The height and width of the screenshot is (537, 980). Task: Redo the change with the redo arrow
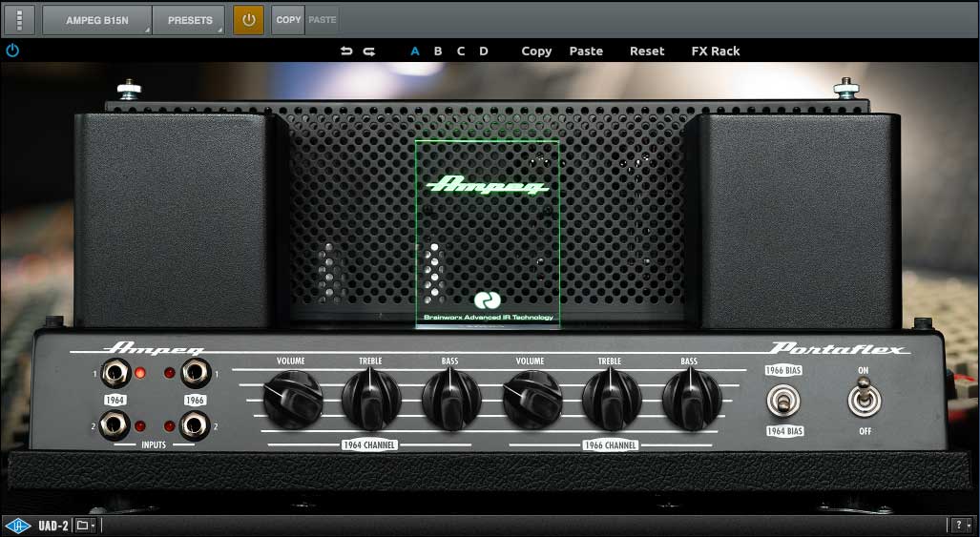click(368, 52)
